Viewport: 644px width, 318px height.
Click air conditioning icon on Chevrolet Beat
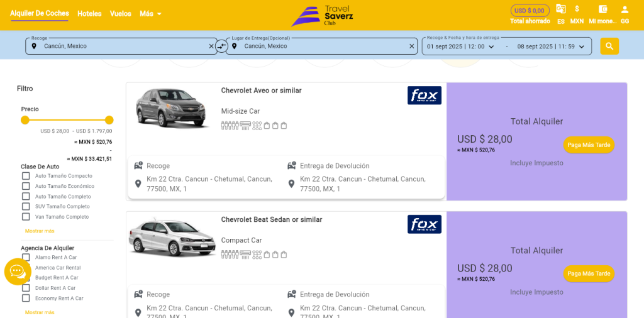[245, 255]
